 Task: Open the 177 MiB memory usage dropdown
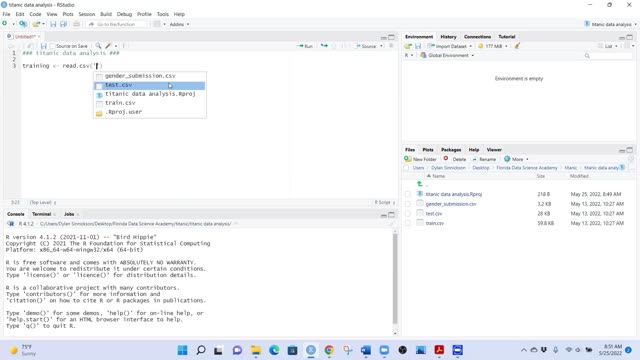click(x=493, y=46)
